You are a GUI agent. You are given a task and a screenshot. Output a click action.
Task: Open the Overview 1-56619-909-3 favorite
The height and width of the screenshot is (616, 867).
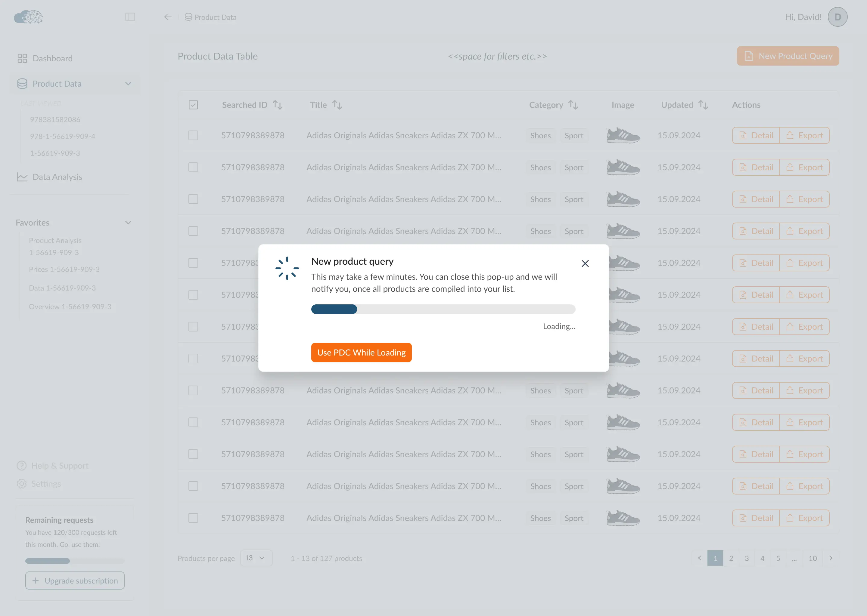[70, 306]
